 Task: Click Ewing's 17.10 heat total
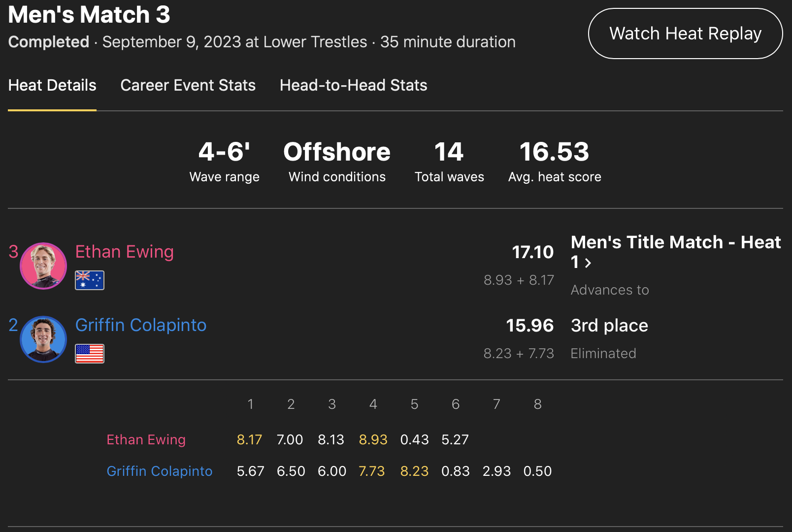click(532, 252)
